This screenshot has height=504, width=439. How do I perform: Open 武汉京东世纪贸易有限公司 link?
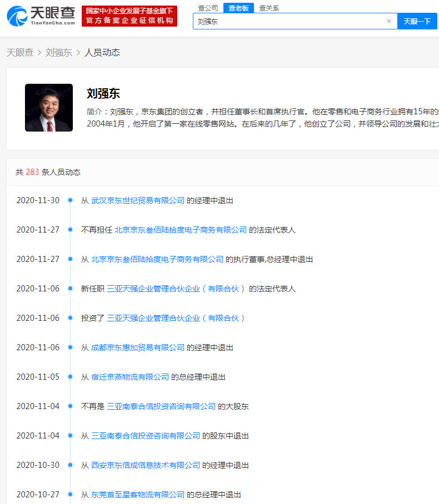[138, 200]
